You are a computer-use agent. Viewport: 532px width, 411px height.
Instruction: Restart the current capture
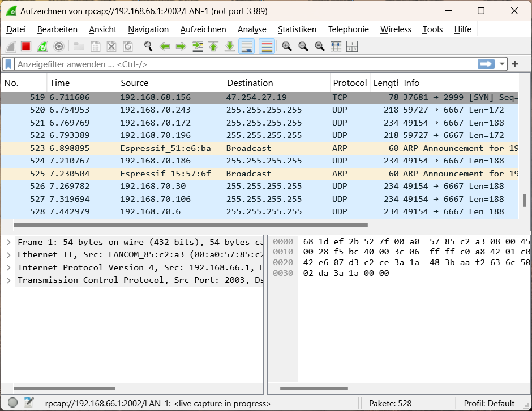tap(41, 46)
